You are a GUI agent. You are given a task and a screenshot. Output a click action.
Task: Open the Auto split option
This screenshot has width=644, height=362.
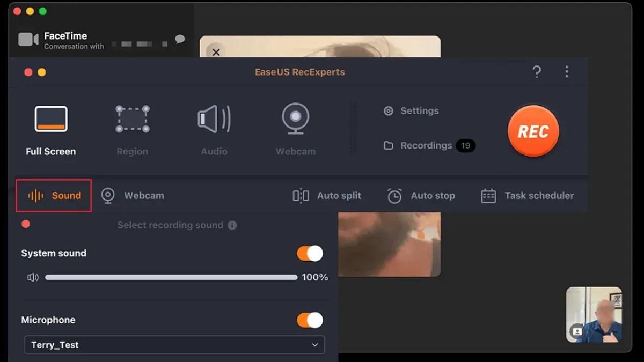point(327,196)
